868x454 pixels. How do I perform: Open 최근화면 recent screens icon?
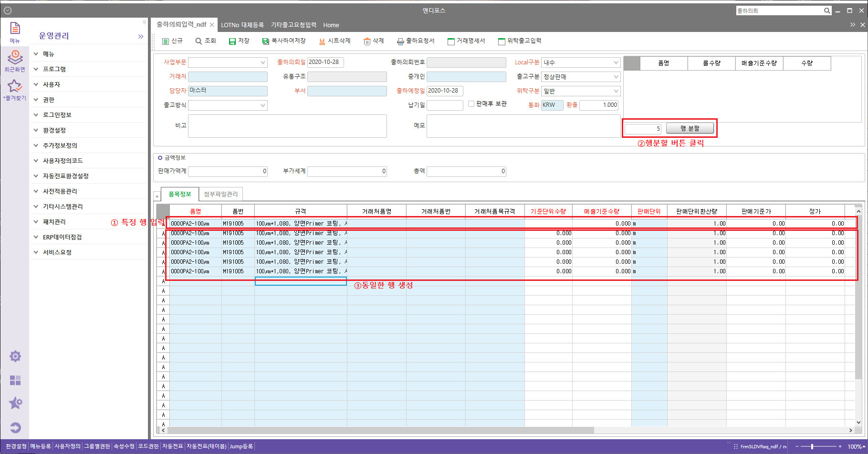[15, 57]
